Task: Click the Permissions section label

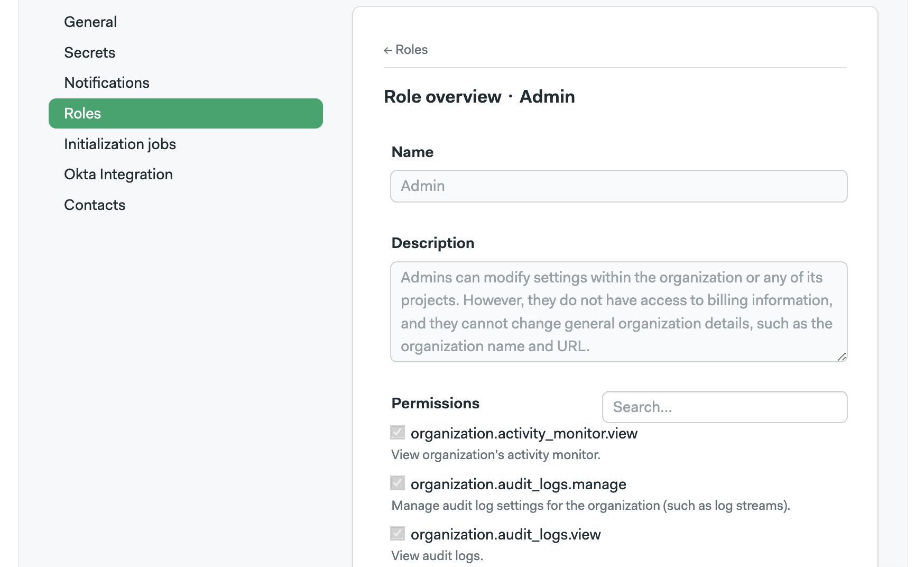Action: [x=436, y=403]
